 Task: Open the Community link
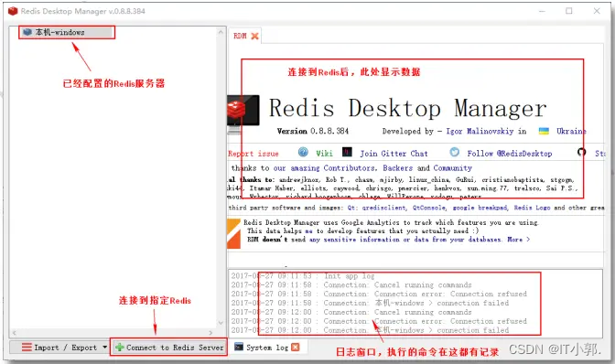pyautogui.click(x=453, y=168)
